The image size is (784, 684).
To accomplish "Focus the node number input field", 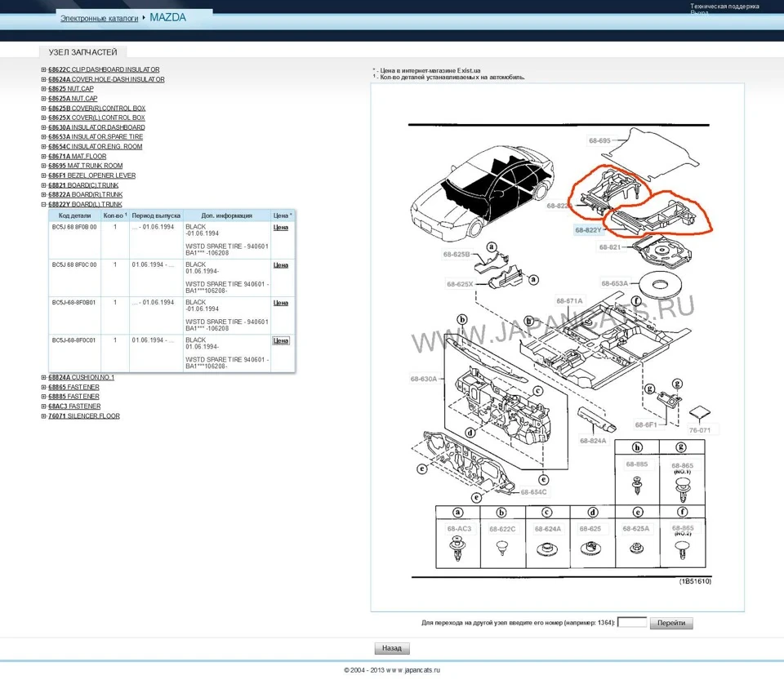I will coord(632,623).
